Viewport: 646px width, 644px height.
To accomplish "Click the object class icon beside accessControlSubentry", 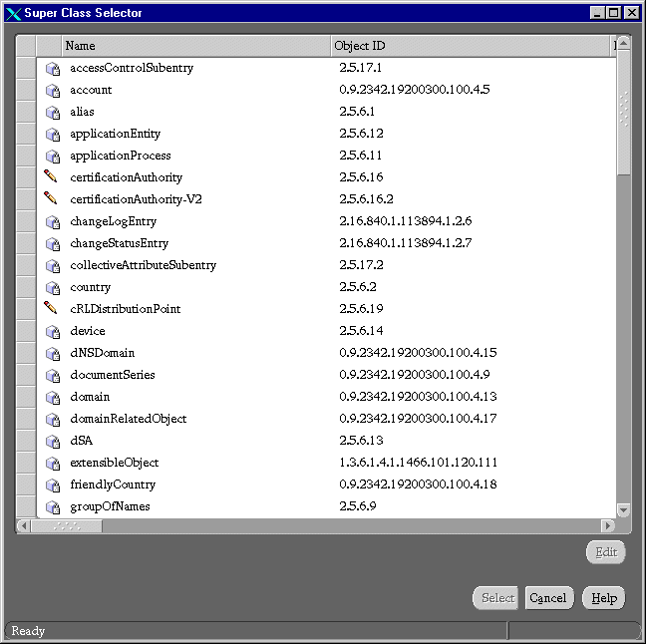I will [53, 68].
